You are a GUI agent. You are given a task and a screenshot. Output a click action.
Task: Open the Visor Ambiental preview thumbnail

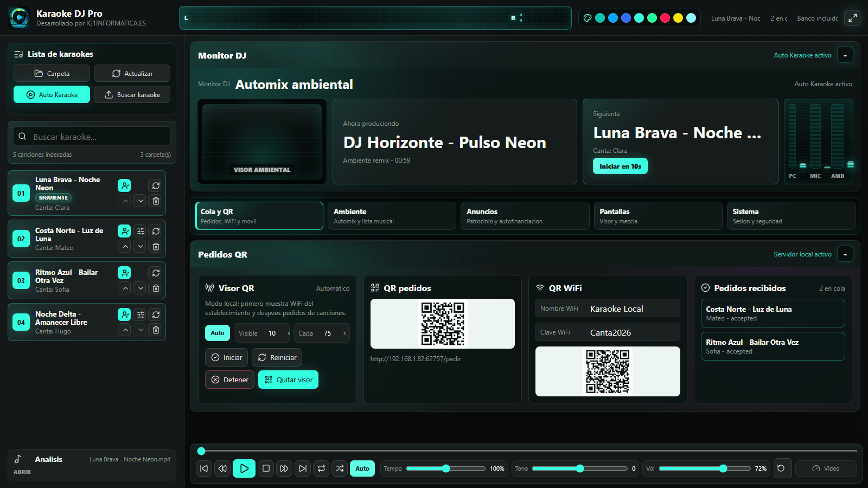pyautogui.click(x=262, y=142)
